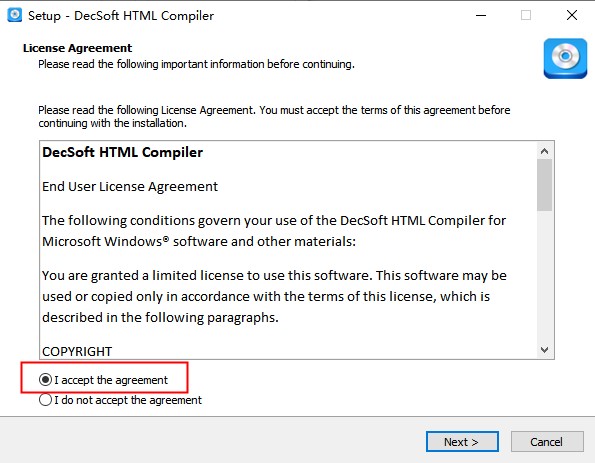Click the bold "License Agreement" page title
Screen dimensions: 595x463
point(77,48)
